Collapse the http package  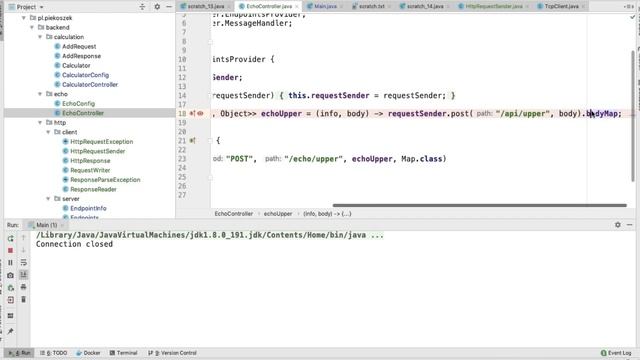(x=40, y=122)
